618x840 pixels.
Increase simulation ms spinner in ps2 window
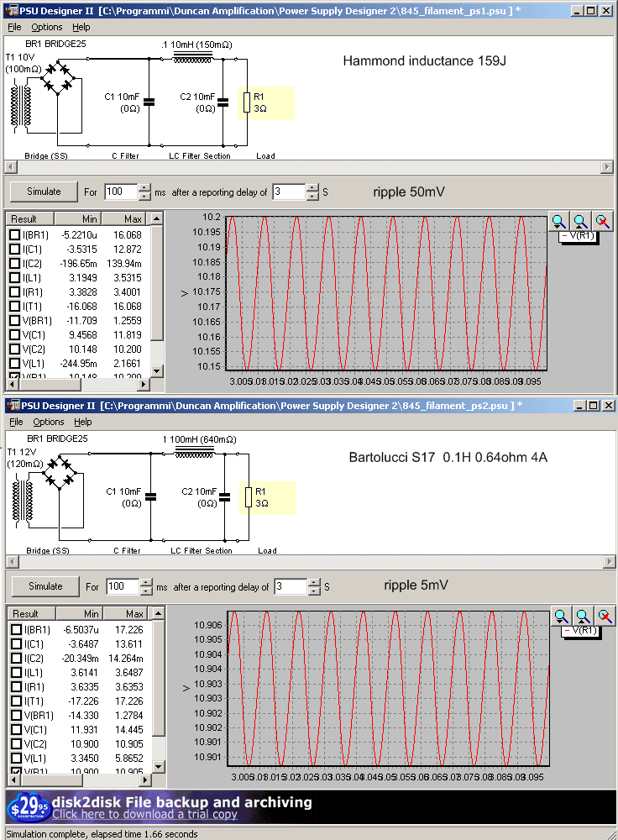point(146,582)
